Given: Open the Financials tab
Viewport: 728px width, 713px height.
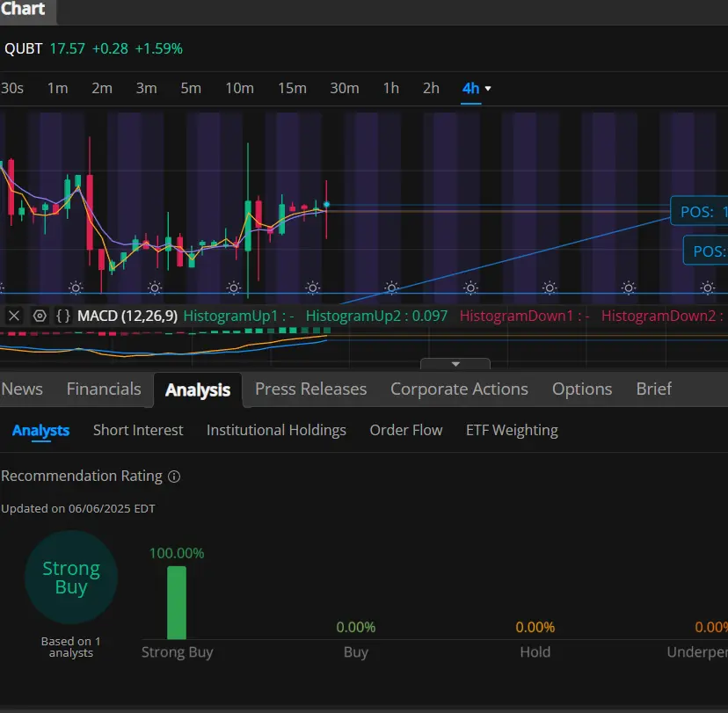Looking at the screenshot, I should 104,389.
